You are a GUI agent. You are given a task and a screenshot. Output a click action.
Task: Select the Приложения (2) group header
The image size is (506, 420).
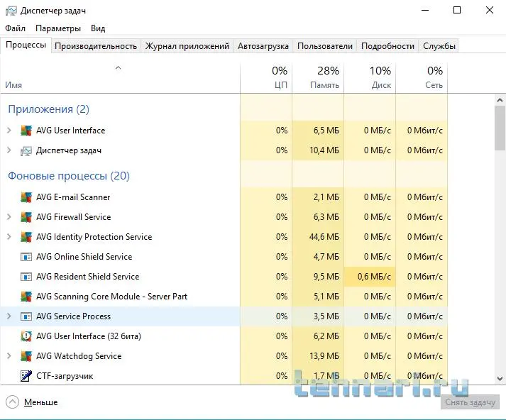[48, 109]
